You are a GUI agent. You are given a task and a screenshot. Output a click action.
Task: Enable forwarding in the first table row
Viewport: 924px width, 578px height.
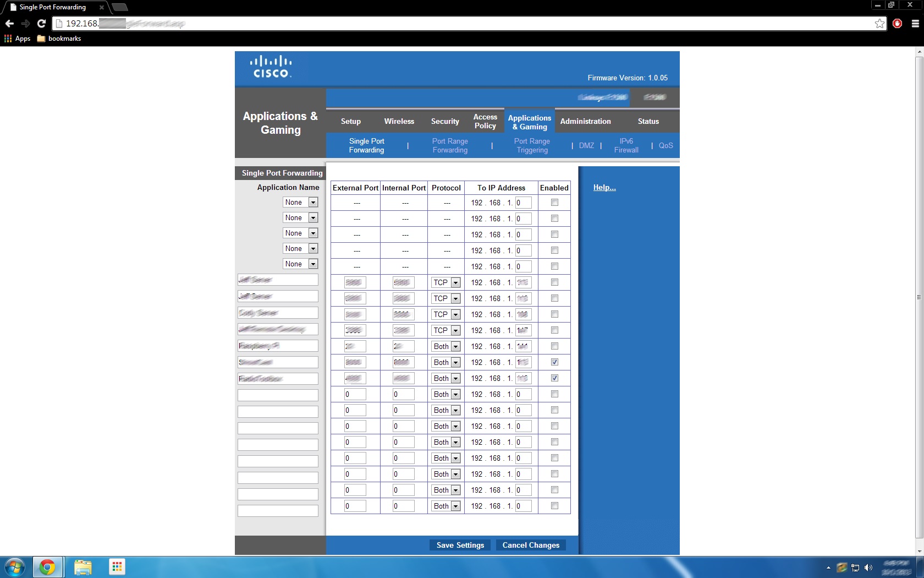554,202
